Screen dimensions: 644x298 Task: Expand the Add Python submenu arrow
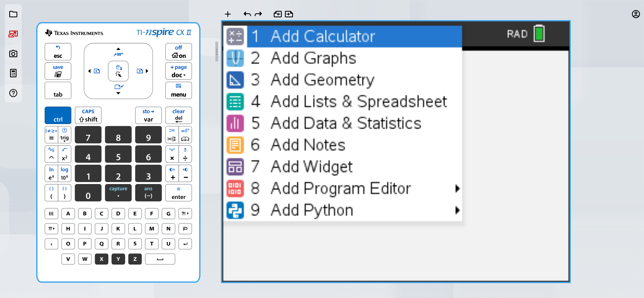[x=457, y=210]
